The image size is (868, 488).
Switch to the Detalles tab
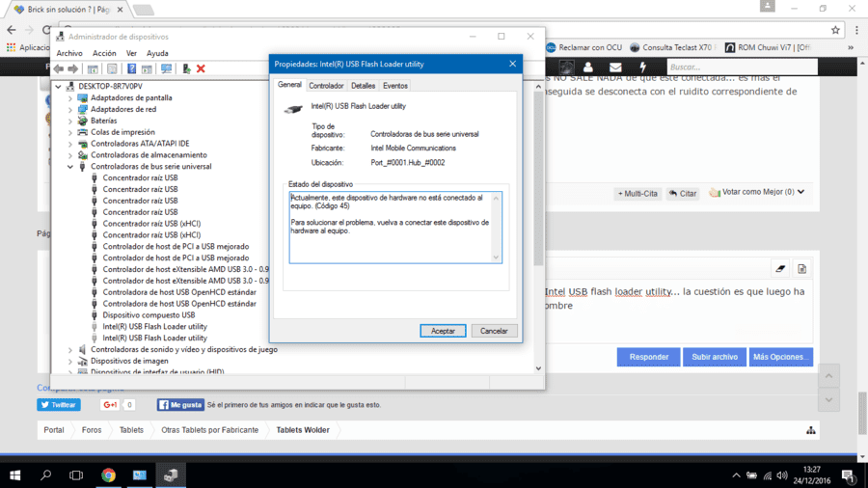pyautogui.click(x=364, y=86)
